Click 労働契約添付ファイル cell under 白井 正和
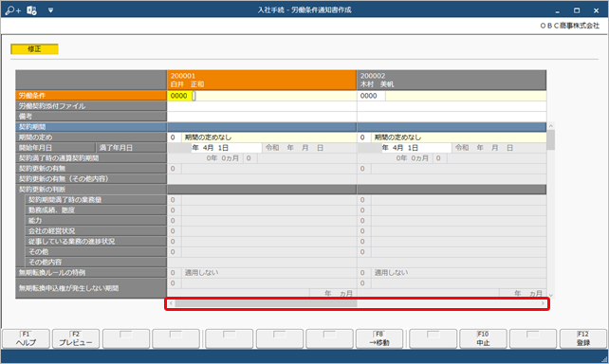This screenshot has height=364, width=609. (262, 106)
